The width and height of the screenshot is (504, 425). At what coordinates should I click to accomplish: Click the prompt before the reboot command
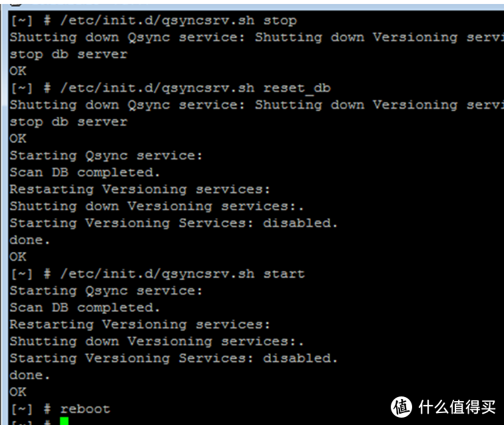(x=31, y=408)
